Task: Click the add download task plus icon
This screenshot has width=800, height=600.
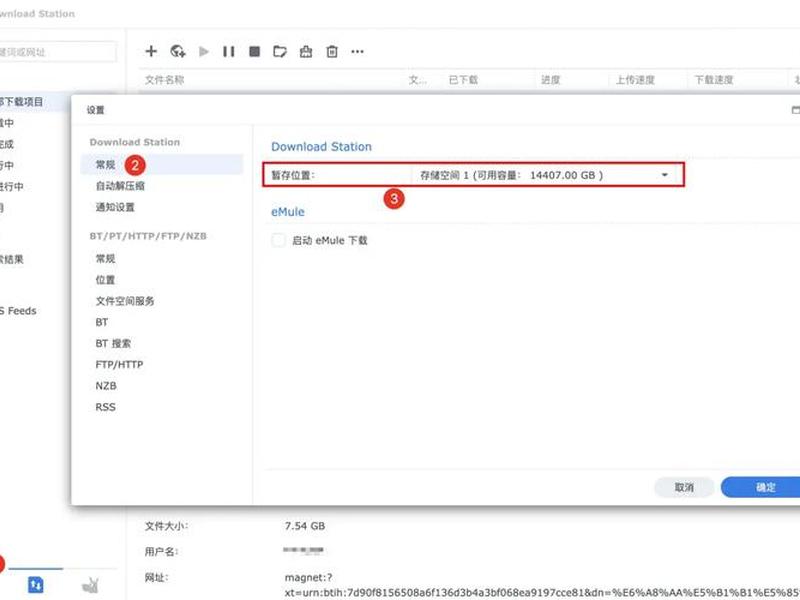Action: (x=151, y=51)
